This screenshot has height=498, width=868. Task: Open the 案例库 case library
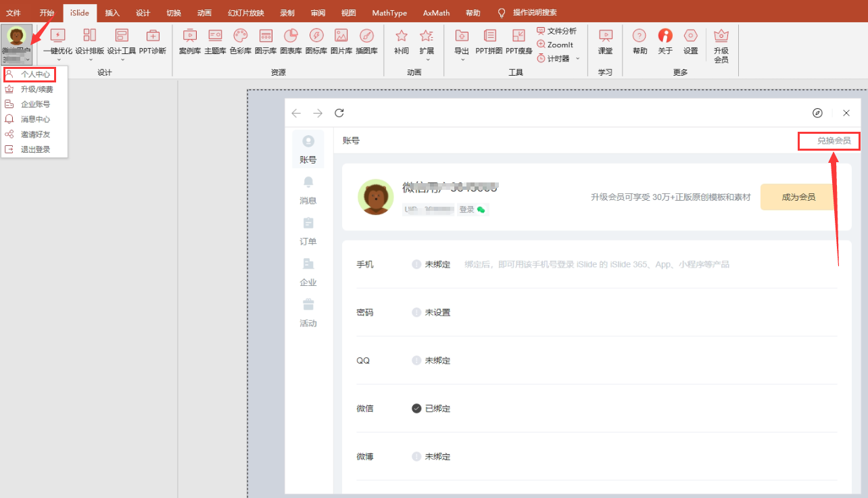pos(190,41)
